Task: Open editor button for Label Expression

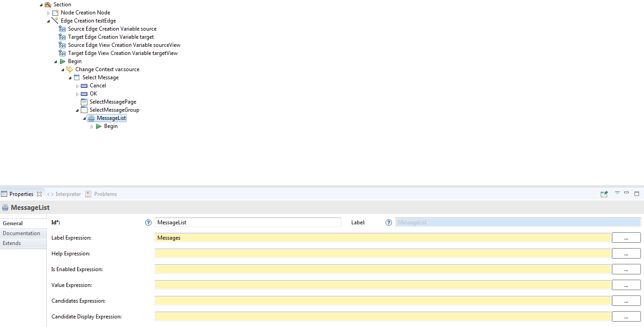Action: click(x=626, y=238)
